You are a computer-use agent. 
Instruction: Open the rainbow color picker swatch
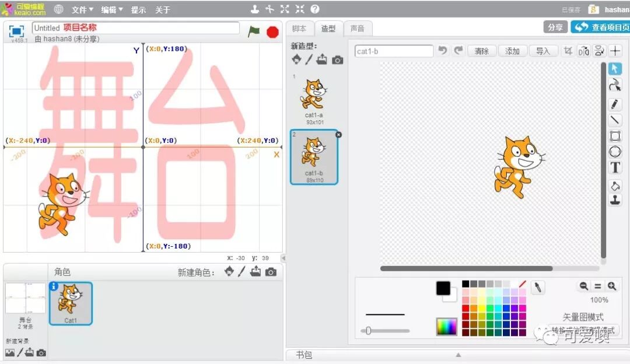(x=446, y=326)
